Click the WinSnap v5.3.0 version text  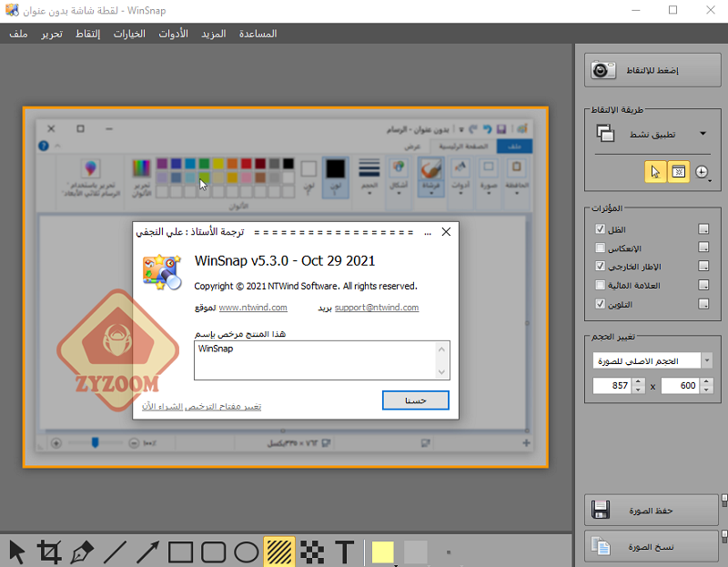pos(285,261)
